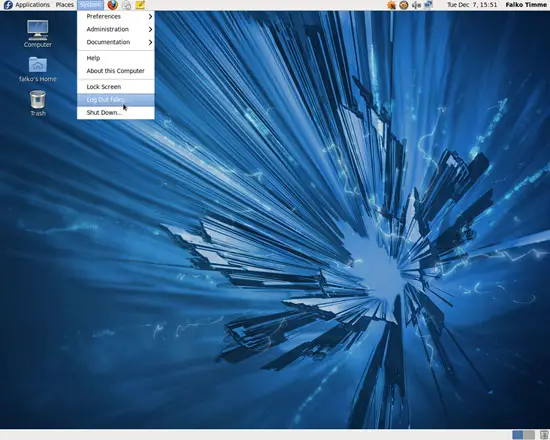Open the Falko Timme user menu

526,5
